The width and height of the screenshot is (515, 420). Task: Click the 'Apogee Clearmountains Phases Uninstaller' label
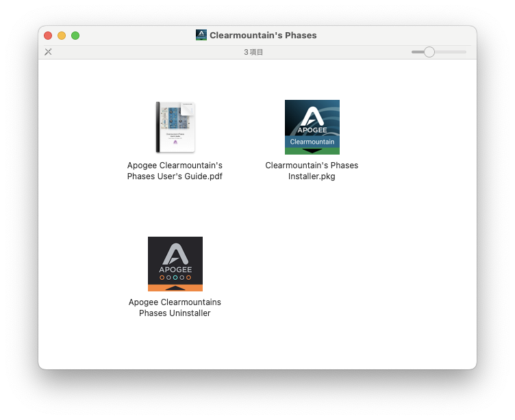tap(175, 307)
